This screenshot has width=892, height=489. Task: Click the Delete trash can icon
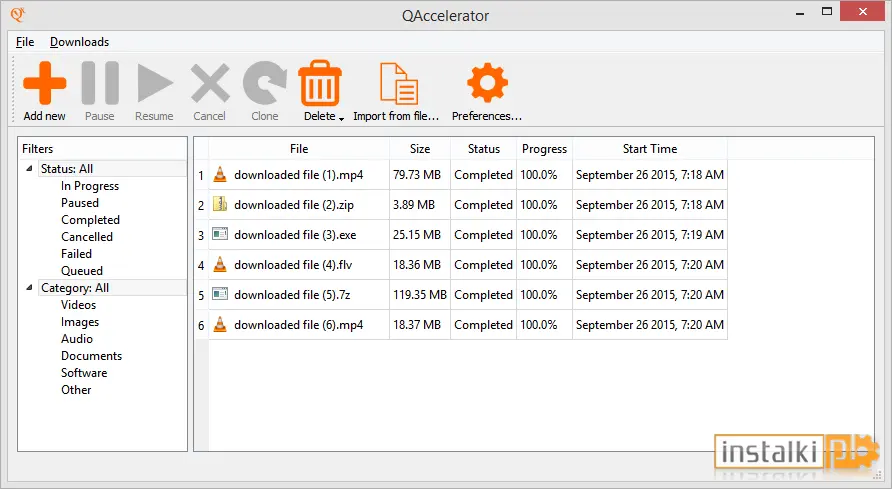320,83
